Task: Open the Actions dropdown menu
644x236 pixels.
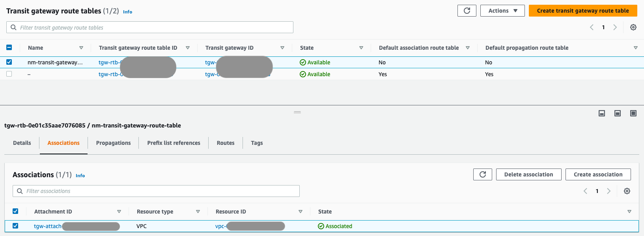Action: 502,11
